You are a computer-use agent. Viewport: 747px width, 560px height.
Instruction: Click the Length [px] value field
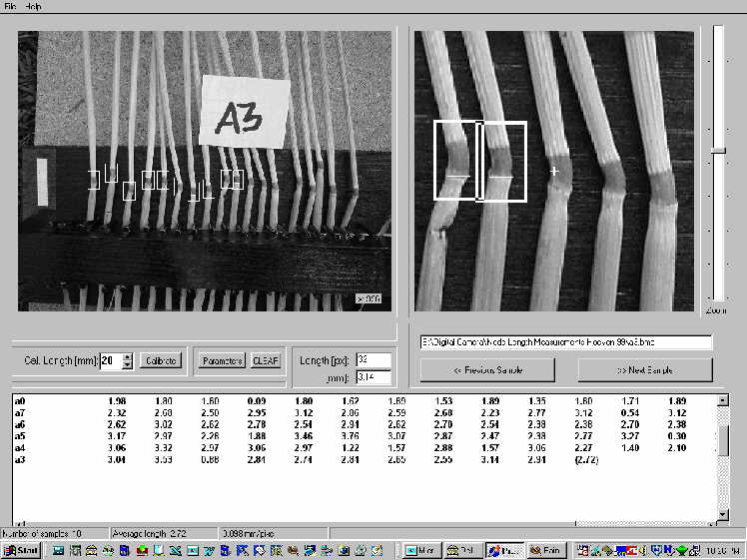tap(372, 359)
